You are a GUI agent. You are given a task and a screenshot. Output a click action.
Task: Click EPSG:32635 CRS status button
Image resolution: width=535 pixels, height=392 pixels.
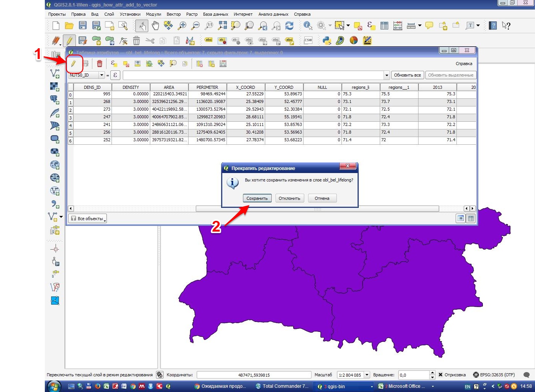click(494, 375)
